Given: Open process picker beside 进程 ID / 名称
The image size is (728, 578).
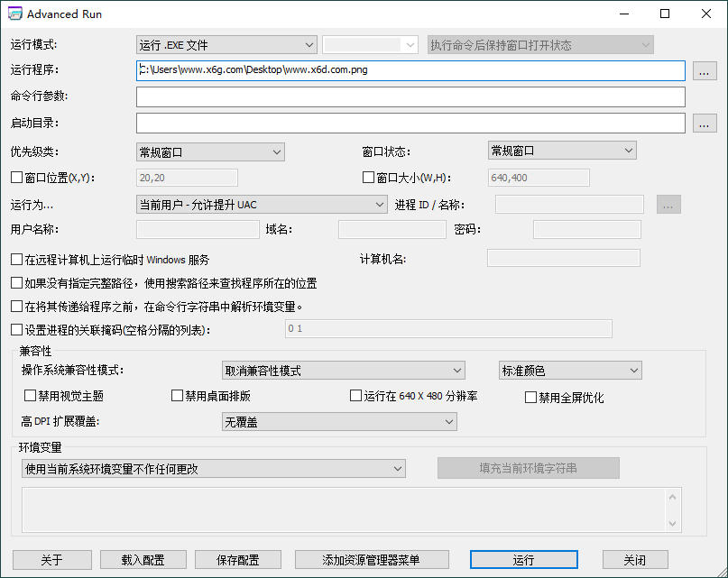Looking at the screenshot, I should (x=668, y=204).
